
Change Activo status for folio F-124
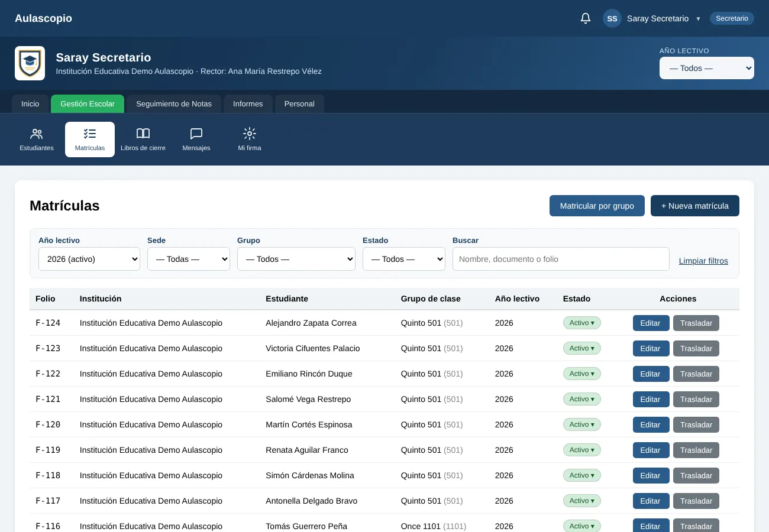point(582,323)
